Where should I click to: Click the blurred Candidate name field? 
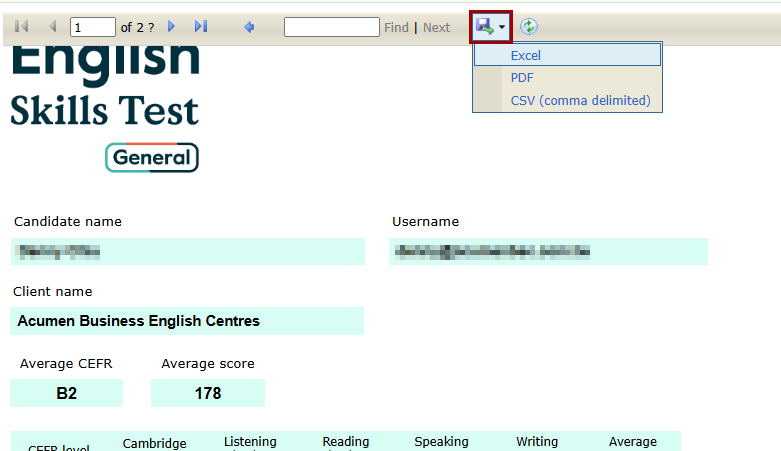187,252
